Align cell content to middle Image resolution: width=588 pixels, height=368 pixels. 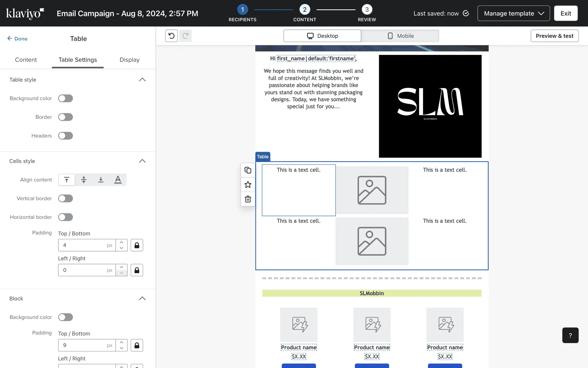[84, 180]
